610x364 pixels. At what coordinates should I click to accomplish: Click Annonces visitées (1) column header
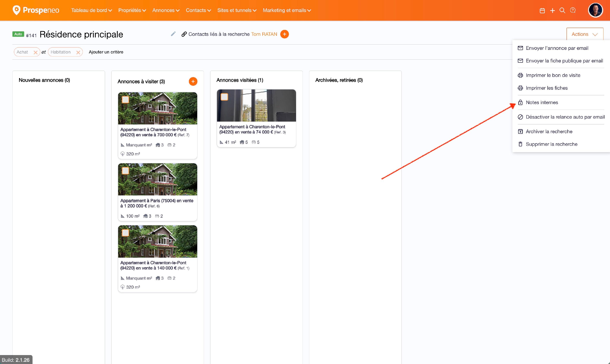(x=240, y=80)
